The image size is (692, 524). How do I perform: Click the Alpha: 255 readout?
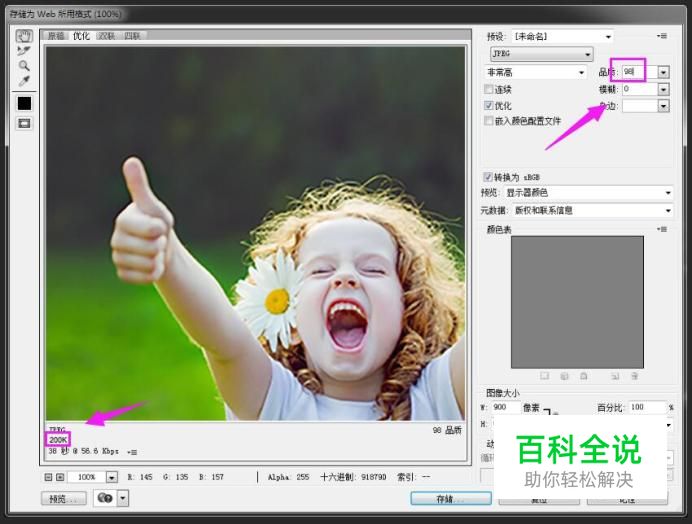[289, 477]
